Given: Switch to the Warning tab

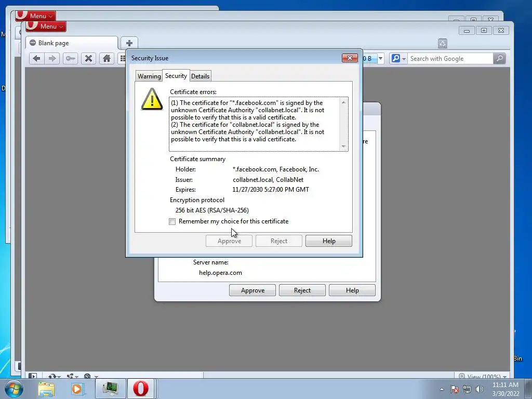Looking at the screenshot, I should [x=149, y=76].
